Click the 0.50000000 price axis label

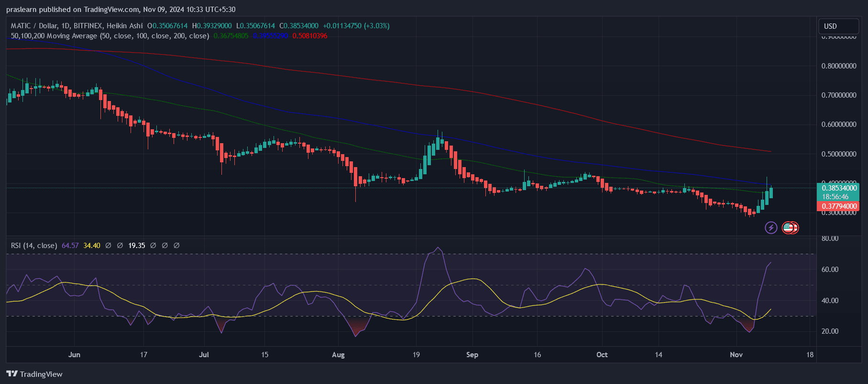coord(839,154)
